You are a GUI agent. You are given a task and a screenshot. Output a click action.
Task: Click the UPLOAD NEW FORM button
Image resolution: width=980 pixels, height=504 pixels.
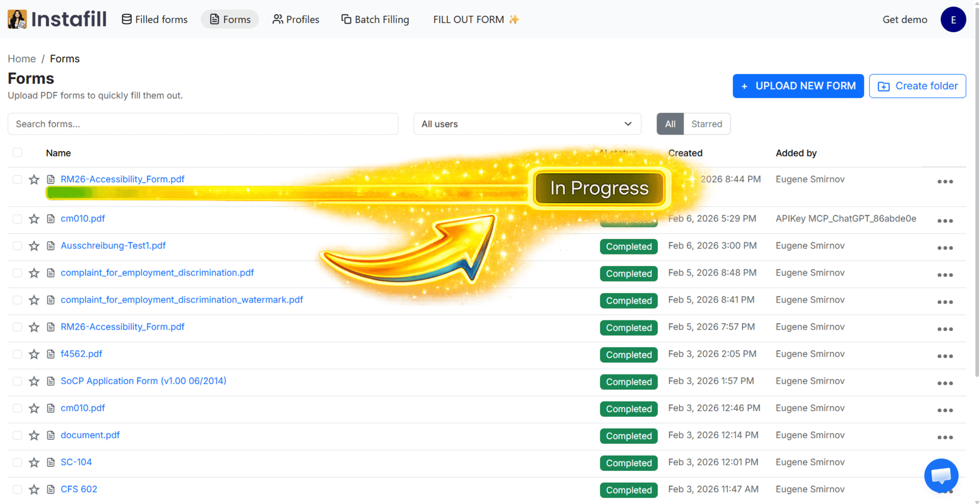[798, 86]
